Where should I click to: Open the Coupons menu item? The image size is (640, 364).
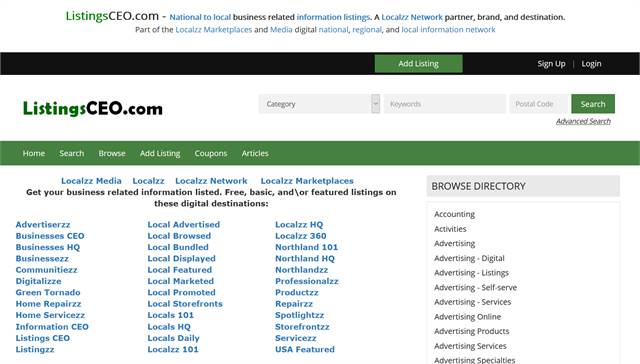coord(211,153)
